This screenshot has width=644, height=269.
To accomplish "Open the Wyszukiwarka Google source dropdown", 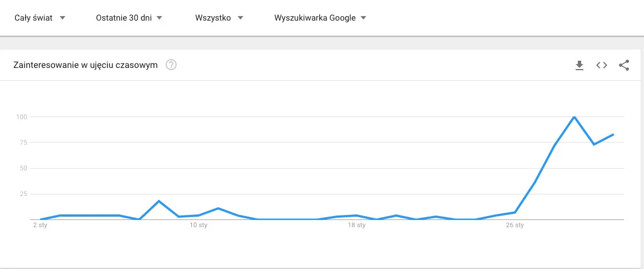I will coord(320,18).
